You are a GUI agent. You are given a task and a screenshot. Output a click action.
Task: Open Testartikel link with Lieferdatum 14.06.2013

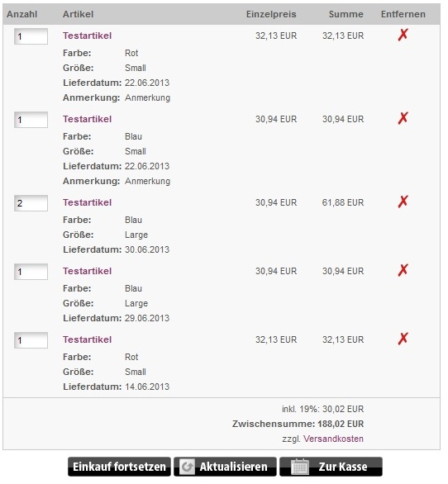click(x=87, y=339)
